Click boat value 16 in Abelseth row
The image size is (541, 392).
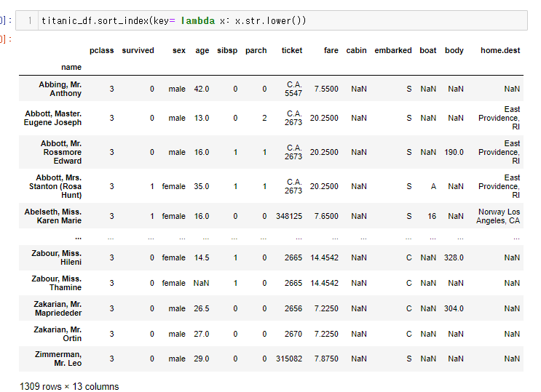click(432, 216)
